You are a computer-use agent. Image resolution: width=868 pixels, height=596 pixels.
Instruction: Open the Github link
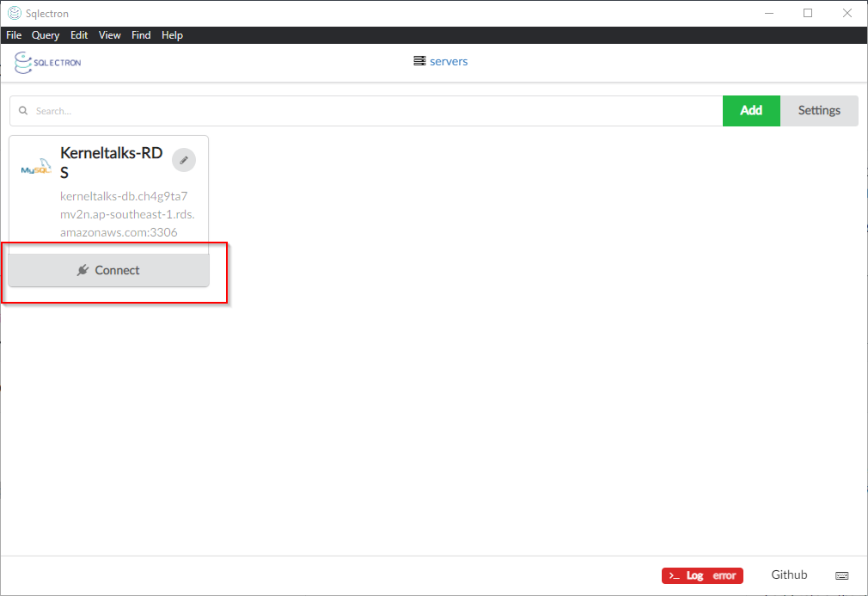point(789,575)
